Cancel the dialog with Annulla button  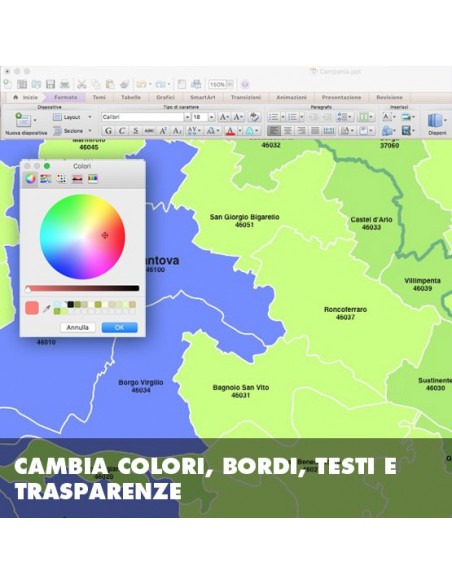click(x=77, y=327)
